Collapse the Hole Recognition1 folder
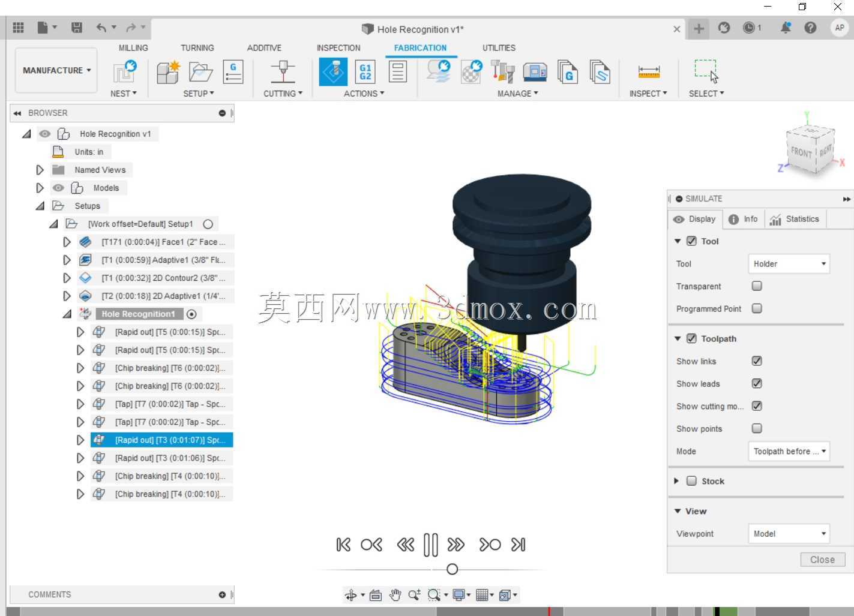 click(x=67, y=314)
